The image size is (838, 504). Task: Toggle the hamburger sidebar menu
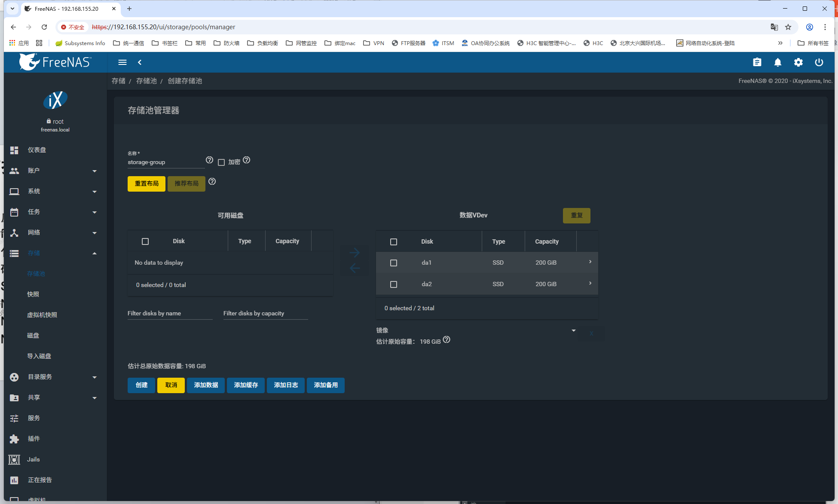(122, 62)
